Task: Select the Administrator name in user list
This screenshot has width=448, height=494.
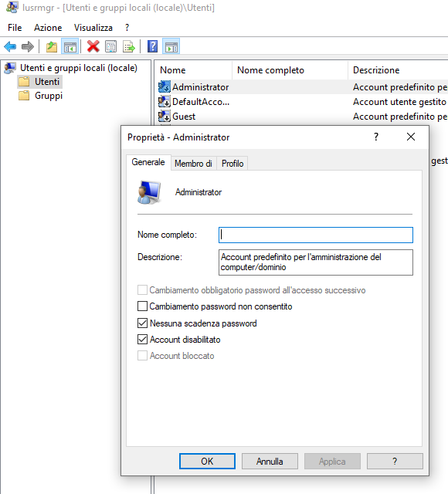Action: coord(201,87)
